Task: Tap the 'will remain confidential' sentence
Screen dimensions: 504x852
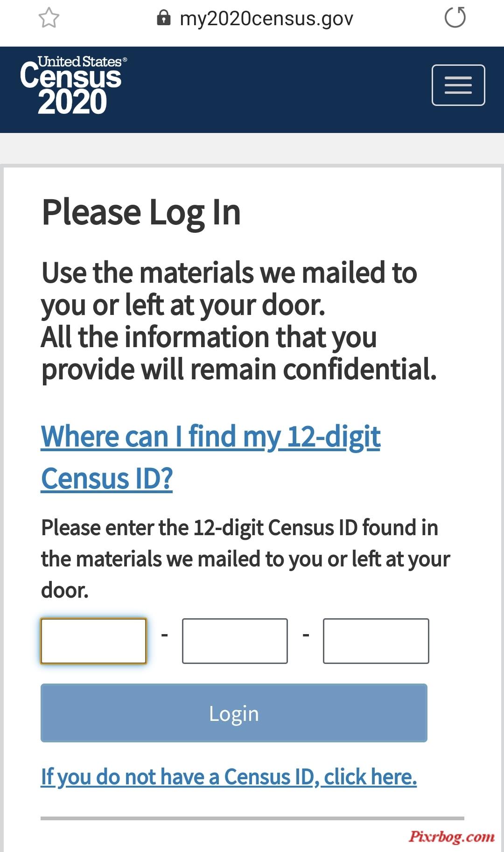Action: [239, 353]
